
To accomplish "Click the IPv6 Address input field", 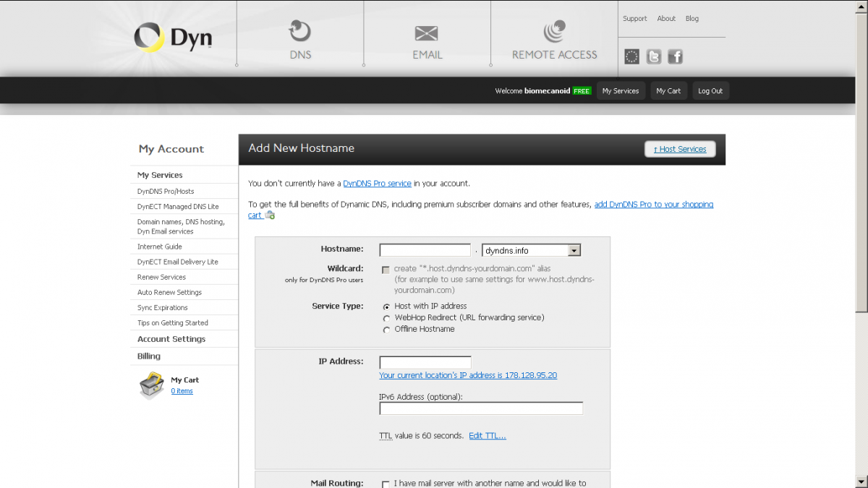I will (481, 408).
